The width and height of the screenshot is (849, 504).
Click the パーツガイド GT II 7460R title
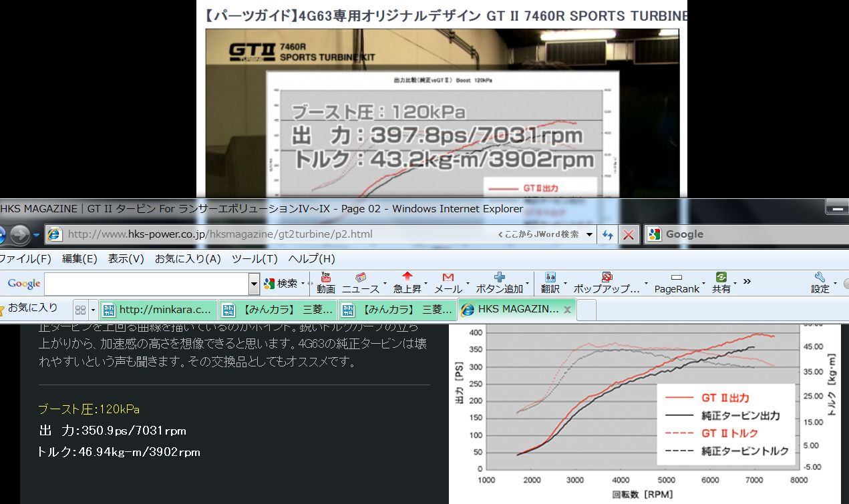click(x=446, y=15)
